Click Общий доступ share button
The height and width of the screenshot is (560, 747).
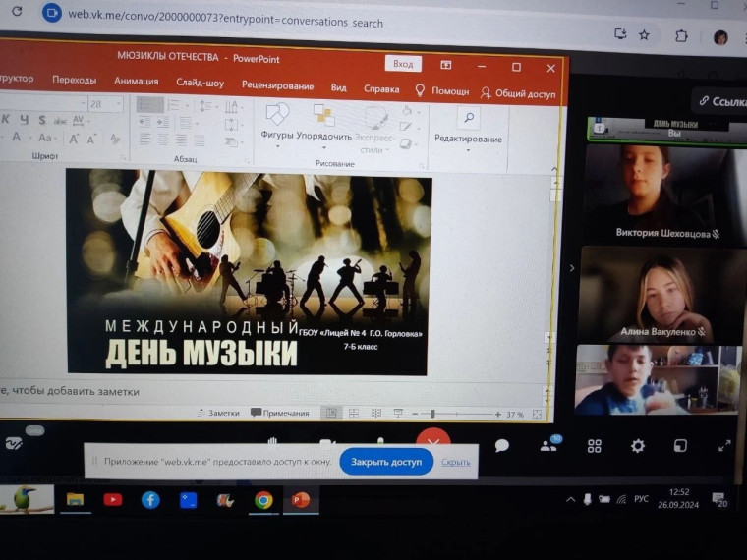pos(518,93)
